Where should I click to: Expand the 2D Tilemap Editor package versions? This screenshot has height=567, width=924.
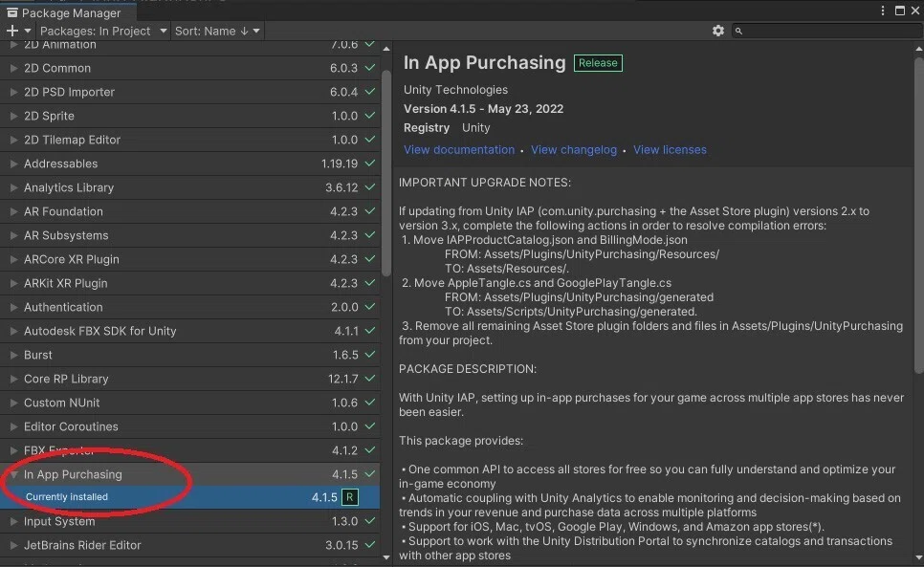click(x=13, y=140)
